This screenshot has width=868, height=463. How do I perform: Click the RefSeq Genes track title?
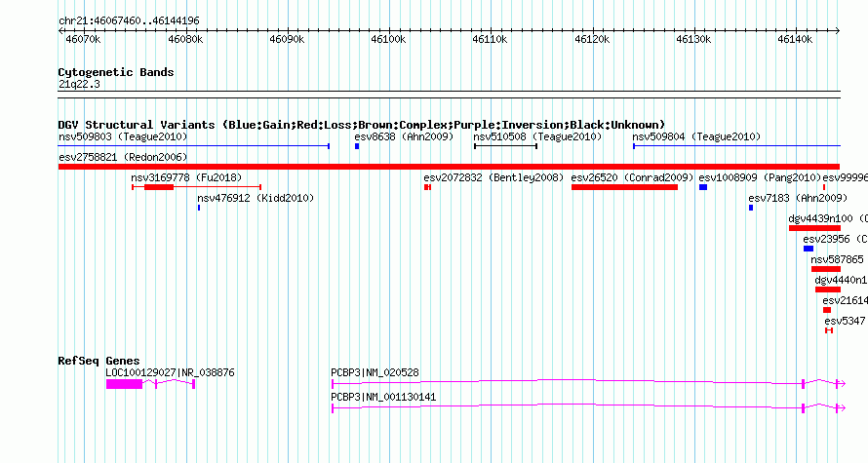click(x=99, y=361)
